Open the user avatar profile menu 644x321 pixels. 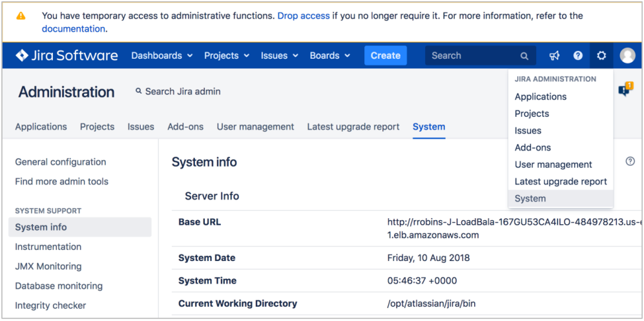coord(627,56)
